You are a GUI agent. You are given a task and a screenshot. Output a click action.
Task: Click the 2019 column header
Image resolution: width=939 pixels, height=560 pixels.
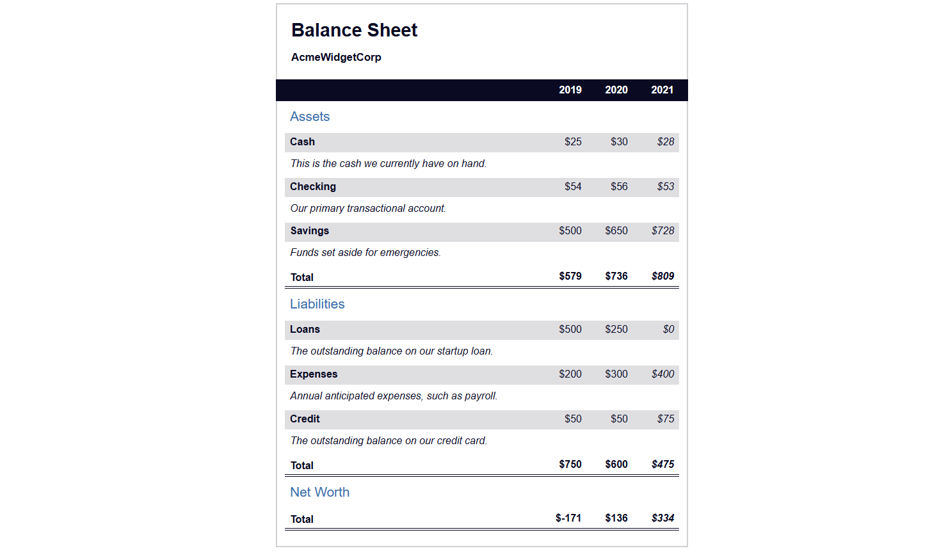pos(570,90)
